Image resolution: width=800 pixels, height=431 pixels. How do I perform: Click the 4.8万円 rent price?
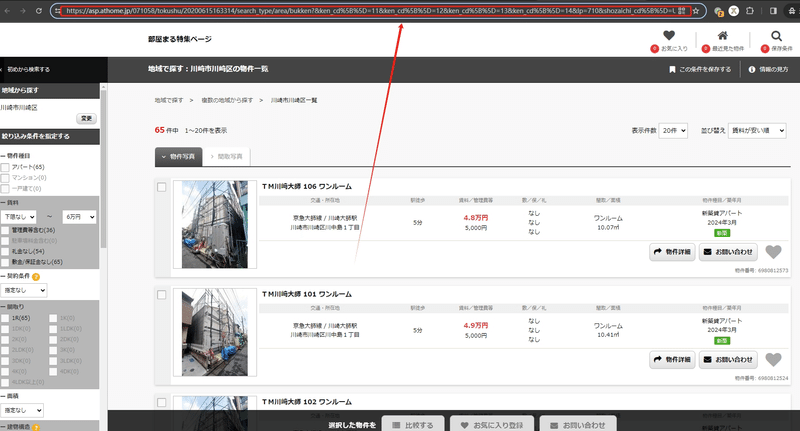[x=476, y=218]
